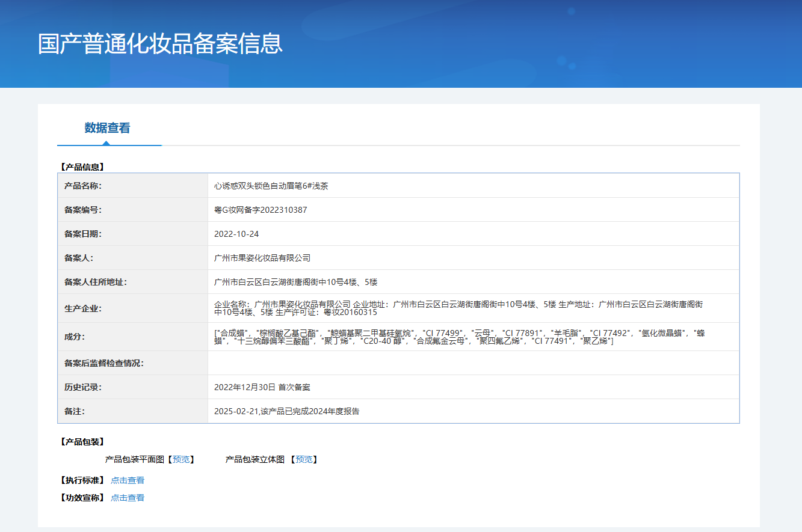802x532 pixels.
Task: Open 点击查看 link beside 执行标准
Action: (128, 480)
